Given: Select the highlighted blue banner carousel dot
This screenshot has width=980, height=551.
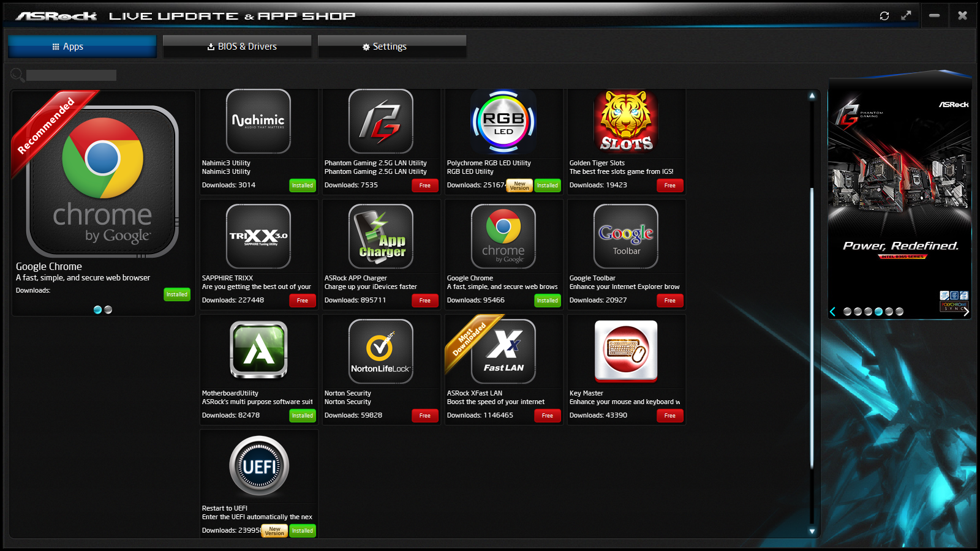Looking at the screenshot, I should pos(878,312).
